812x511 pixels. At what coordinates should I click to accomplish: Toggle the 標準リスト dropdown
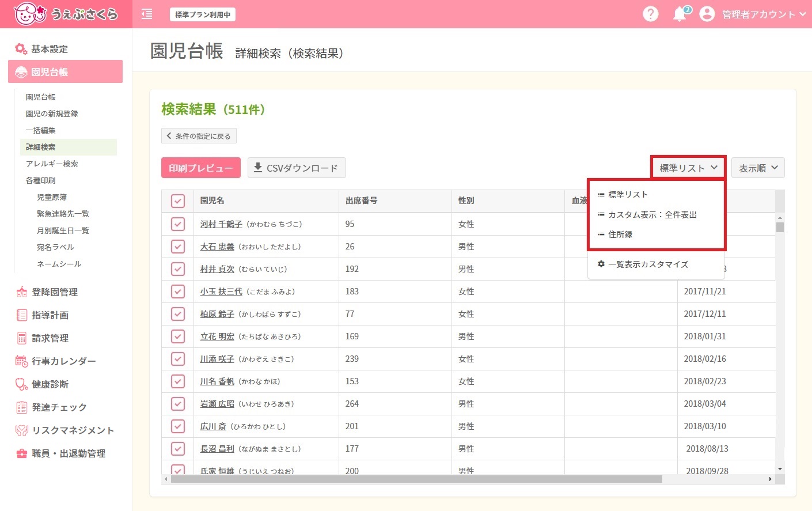688,168
